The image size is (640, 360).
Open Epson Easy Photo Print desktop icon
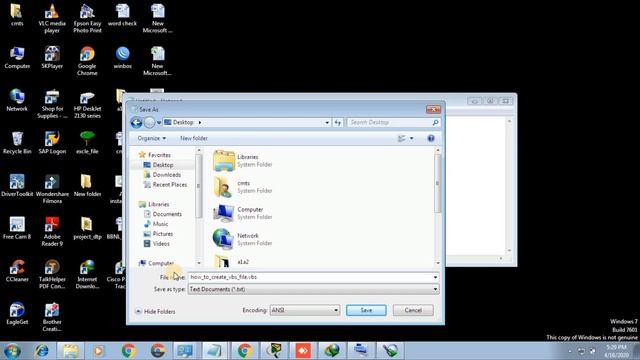87,19
